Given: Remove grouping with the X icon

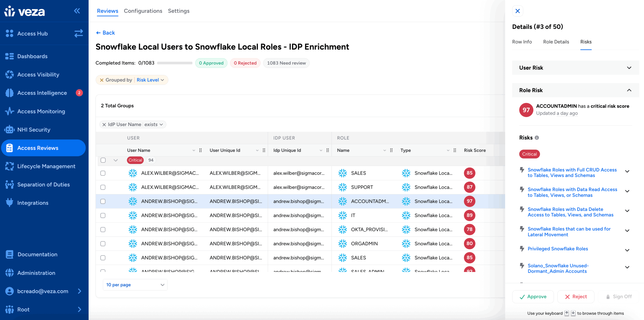Looking at the screenshot, I should [102, 80].
